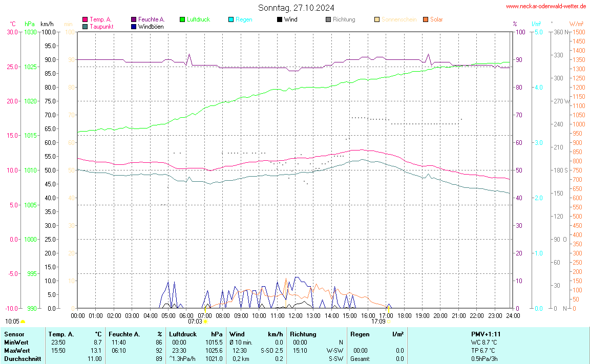The height and width of the screenshot is (364, 590).
Task: Click the cyan Regen legend swatch
Action: (x=231, y=19)
